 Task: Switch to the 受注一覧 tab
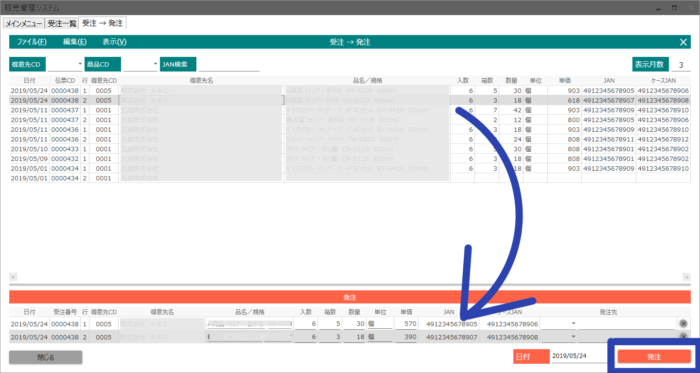(x=62, y=24)
